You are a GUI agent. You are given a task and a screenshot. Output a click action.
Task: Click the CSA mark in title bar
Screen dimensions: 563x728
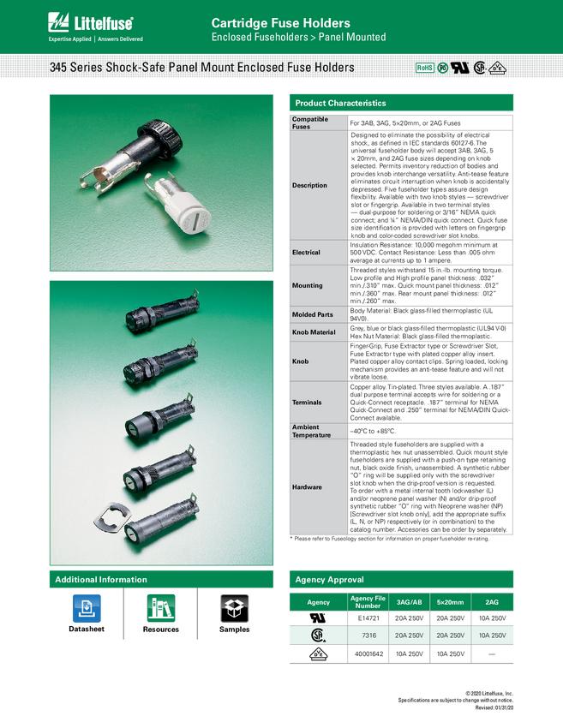tap(479, 68)
